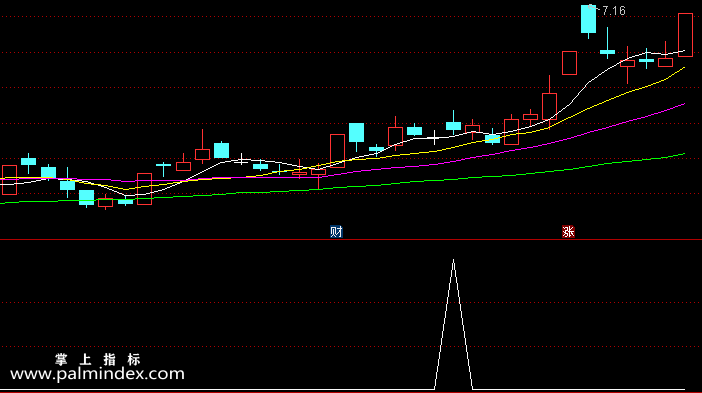The width and height of the screenshot is (702, 393).
Task: Click the blue 财 marker icon
Action: (336, 231)
